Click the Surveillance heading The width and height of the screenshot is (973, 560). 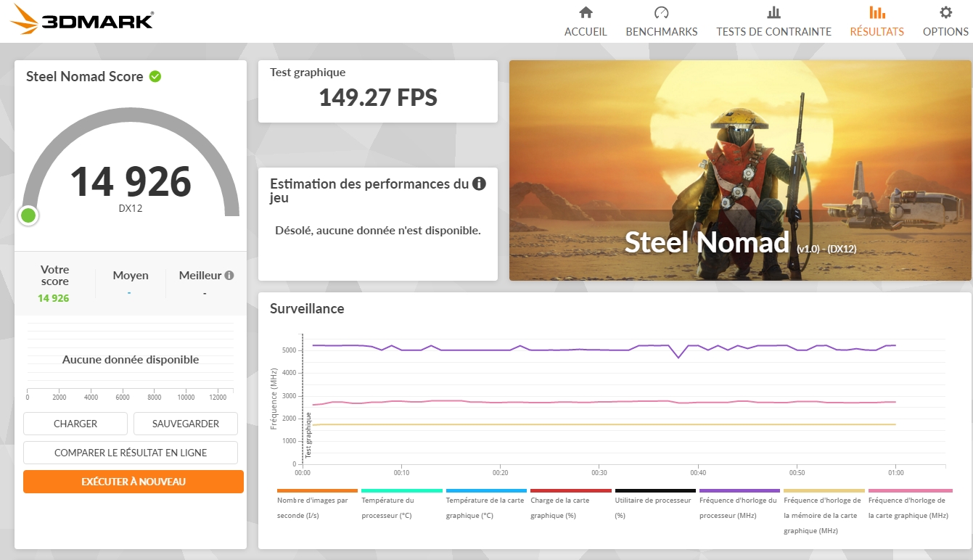307,308
